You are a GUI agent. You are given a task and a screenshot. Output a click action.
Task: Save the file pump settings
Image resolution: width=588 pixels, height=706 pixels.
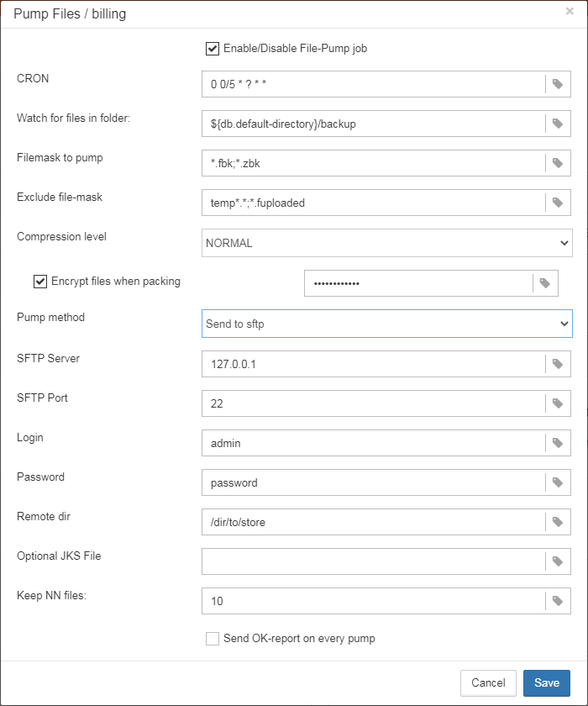(x=547, y=683)
